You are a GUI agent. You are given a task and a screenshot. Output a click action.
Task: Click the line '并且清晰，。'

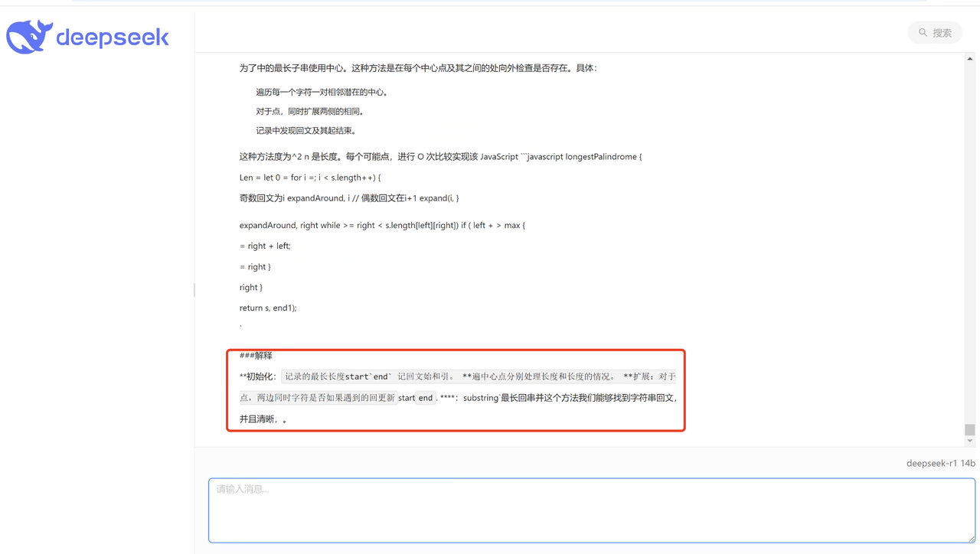click(x=264, y=419)
